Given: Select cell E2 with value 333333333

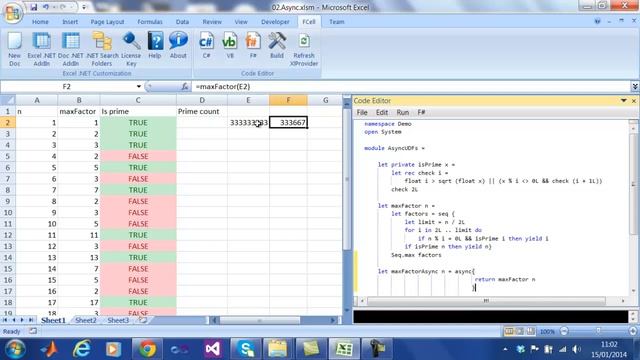Looking at the screenshot, I should [x=248, y=122].
